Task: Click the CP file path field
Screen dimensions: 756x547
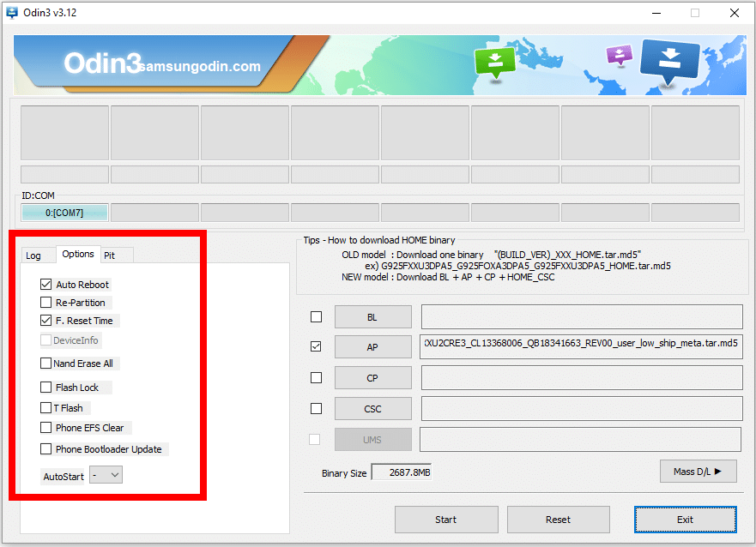Action: pyautogui.click(x=582, y=377)
